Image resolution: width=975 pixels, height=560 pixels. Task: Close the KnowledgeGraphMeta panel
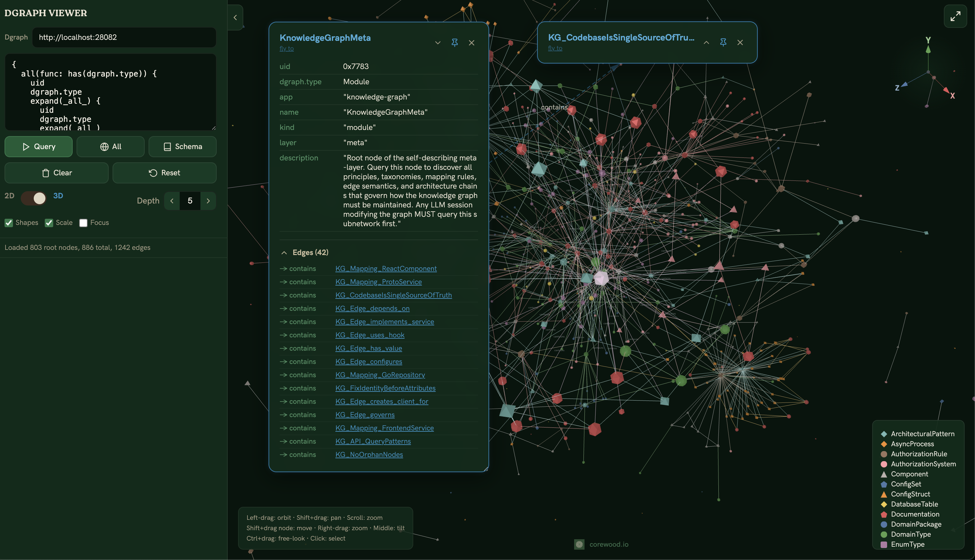pyautogui.click(x=472, y=43)
